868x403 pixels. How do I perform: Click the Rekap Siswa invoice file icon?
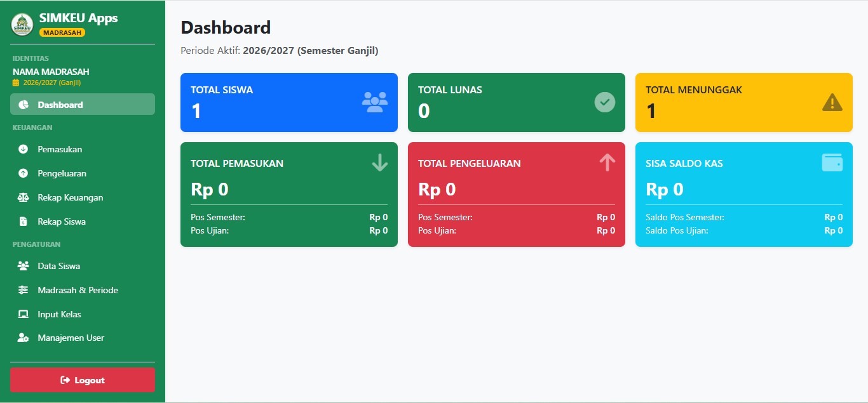tap(24, 221)
